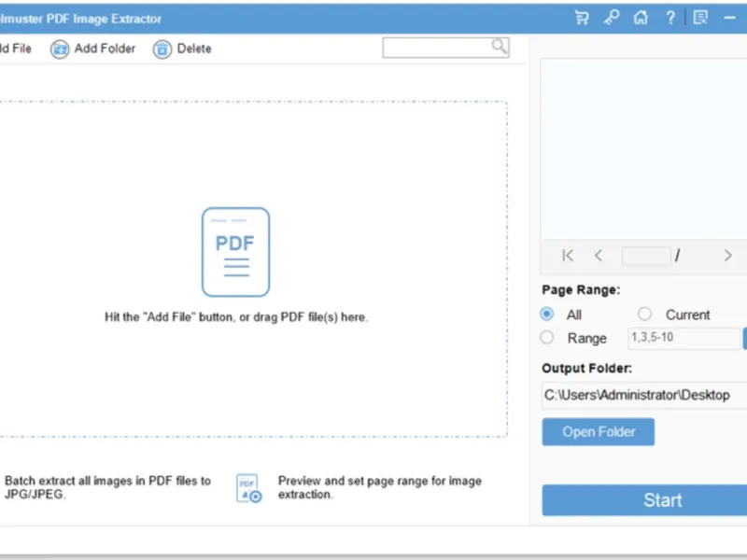Click the Delete label in the toolbar
747x560 pixels.
point(194,49)
